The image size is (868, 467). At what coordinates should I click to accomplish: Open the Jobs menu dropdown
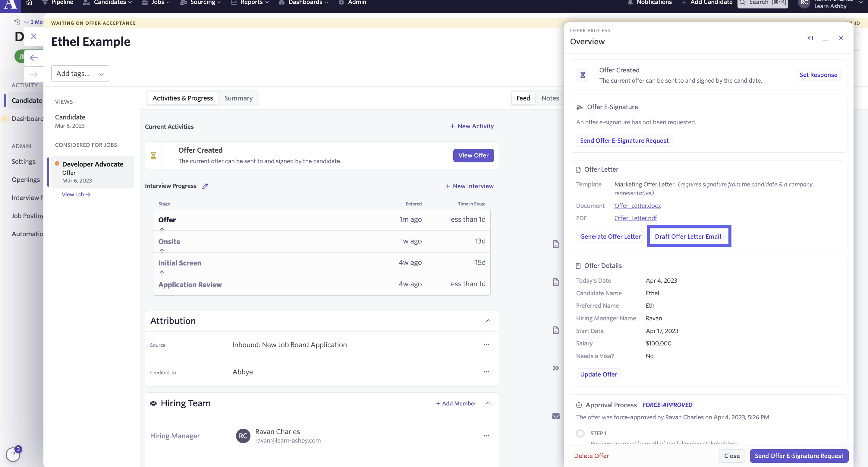point(156,3)
